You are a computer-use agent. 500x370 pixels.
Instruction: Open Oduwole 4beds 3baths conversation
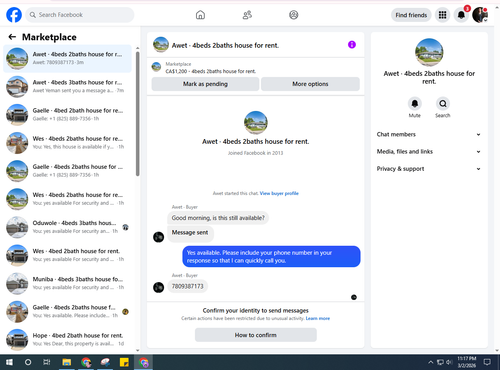tap(67, 227)
